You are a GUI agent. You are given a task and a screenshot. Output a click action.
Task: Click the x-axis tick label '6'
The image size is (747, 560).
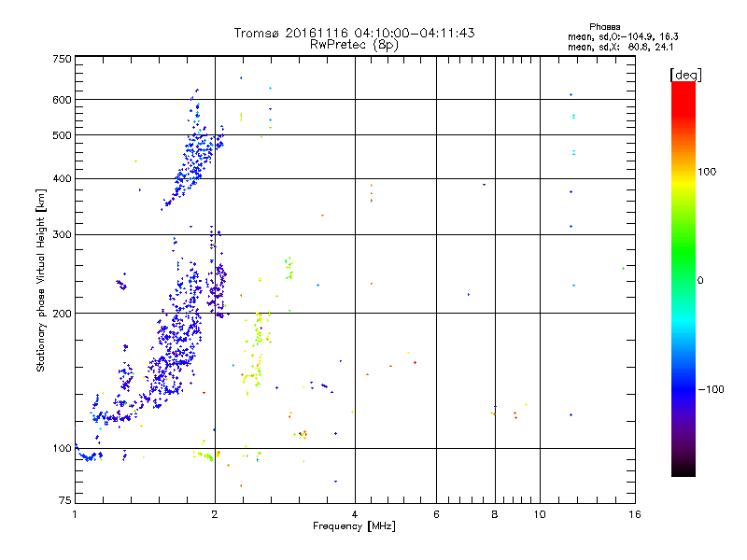tap(436, 514)
